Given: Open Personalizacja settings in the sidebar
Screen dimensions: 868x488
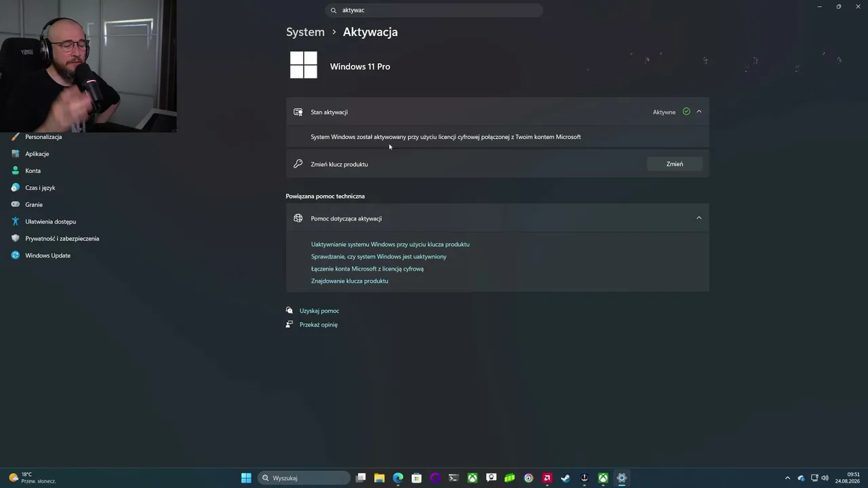Looking at the screenshot, I should click(x=43, y=137).
